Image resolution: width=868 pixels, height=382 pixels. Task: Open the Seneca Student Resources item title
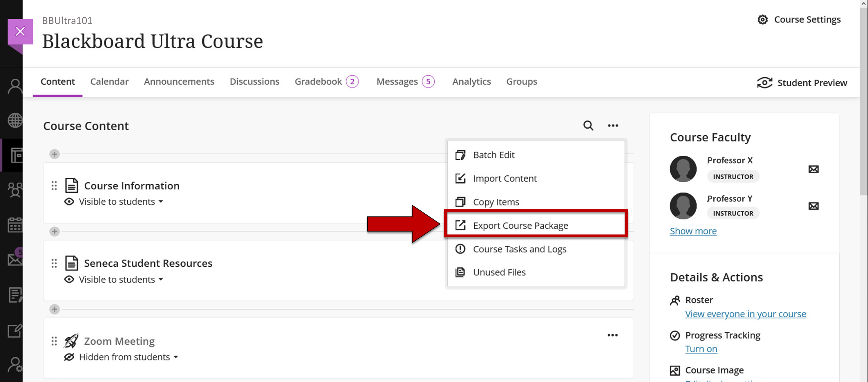point(148,263)
